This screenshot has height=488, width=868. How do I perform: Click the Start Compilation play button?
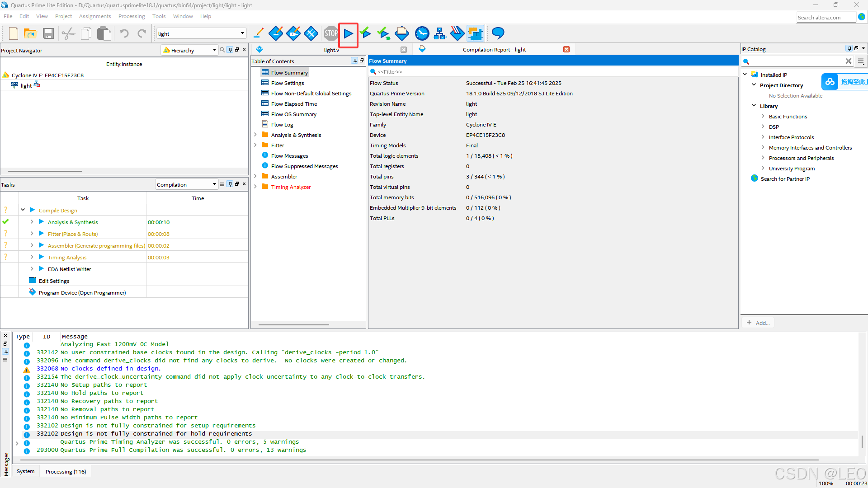[348, 33]
